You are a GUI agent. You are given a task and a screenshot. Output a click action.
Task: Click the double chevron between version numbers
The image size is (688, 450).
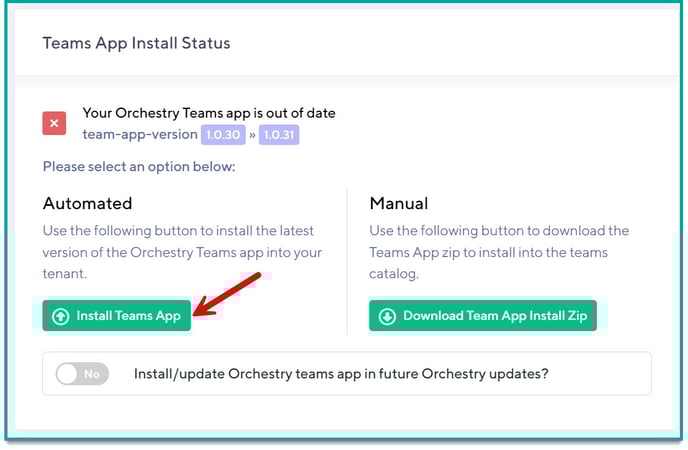tap(252, 134)
